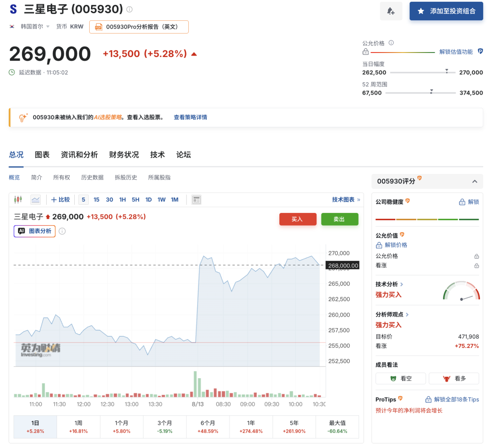Click the green 卖出 button
The image size is (489, 448).
pyautogui.click(x=339, y=219)
